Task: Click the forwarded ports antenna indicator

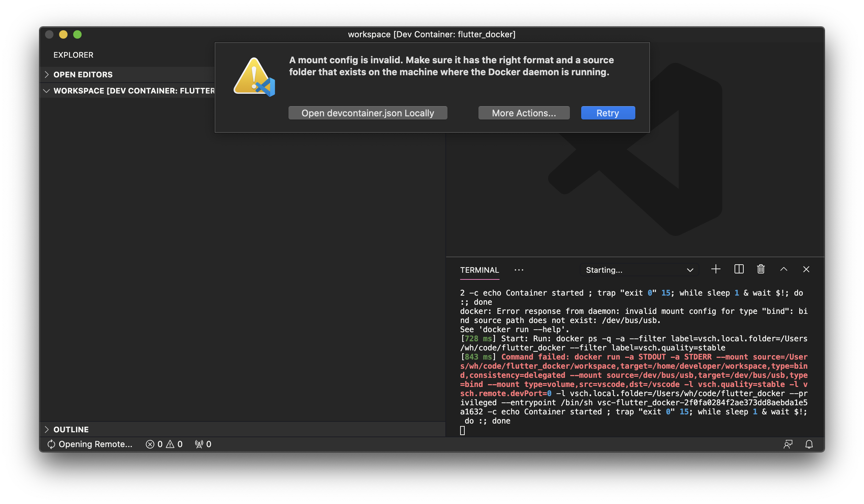Action: 203,444
